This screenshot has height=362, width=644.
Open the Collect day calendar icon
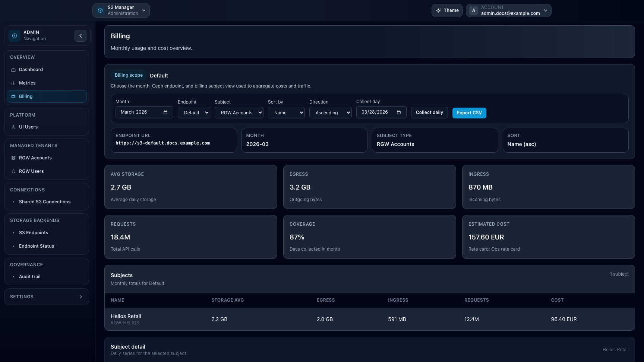pos(399,112)
